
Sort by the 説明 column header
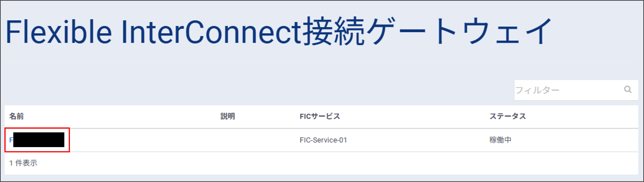[227, 116]
